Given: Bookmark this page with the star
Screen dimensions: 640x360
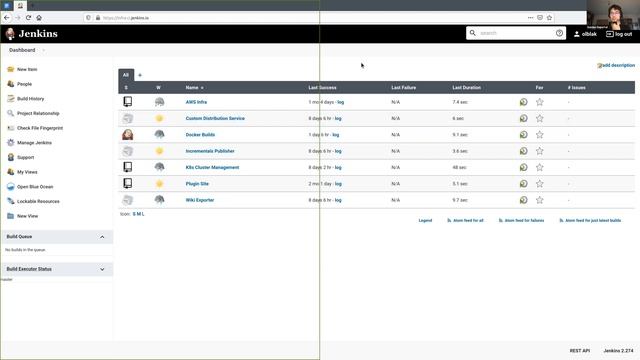Looking at the screenshot, I should pyautogui.click(x=549, y=18).
